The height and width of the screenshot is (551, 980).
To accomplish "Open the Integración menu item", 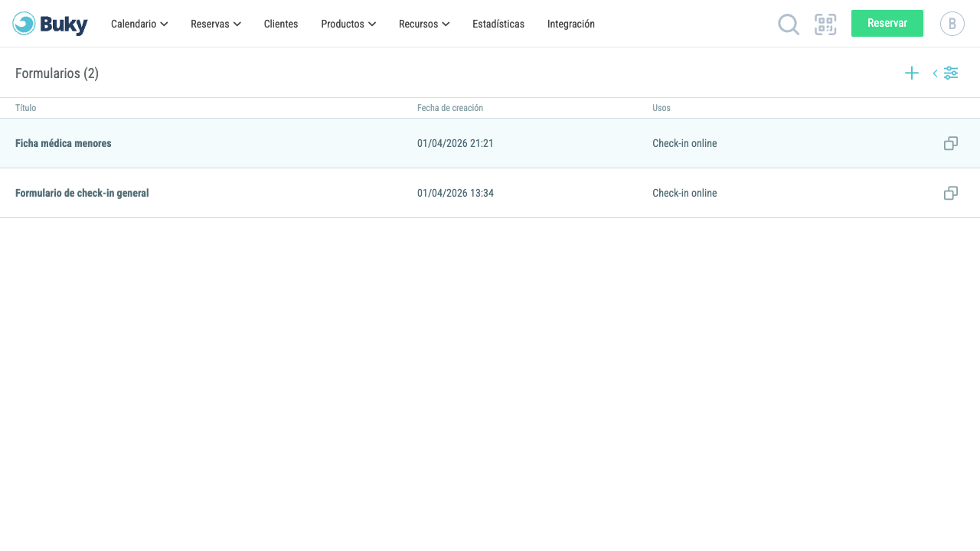I will [571, 24].
